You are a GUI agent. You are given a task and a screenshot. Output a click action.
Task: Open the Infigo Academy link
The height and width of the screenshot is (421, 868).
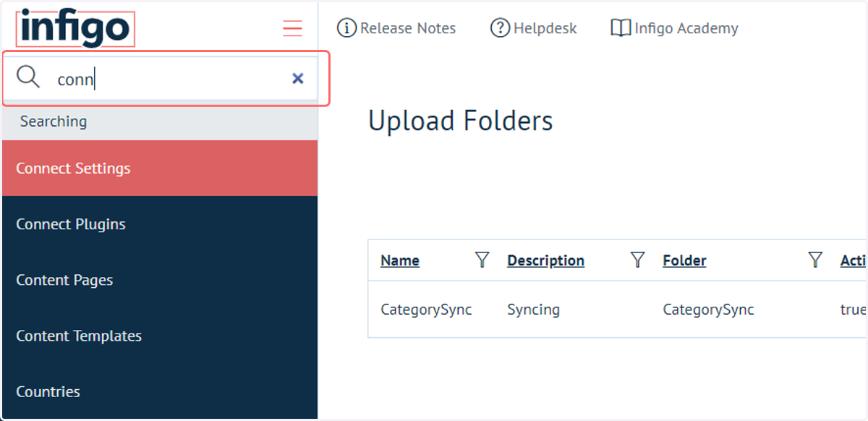(x=686, y=28)
